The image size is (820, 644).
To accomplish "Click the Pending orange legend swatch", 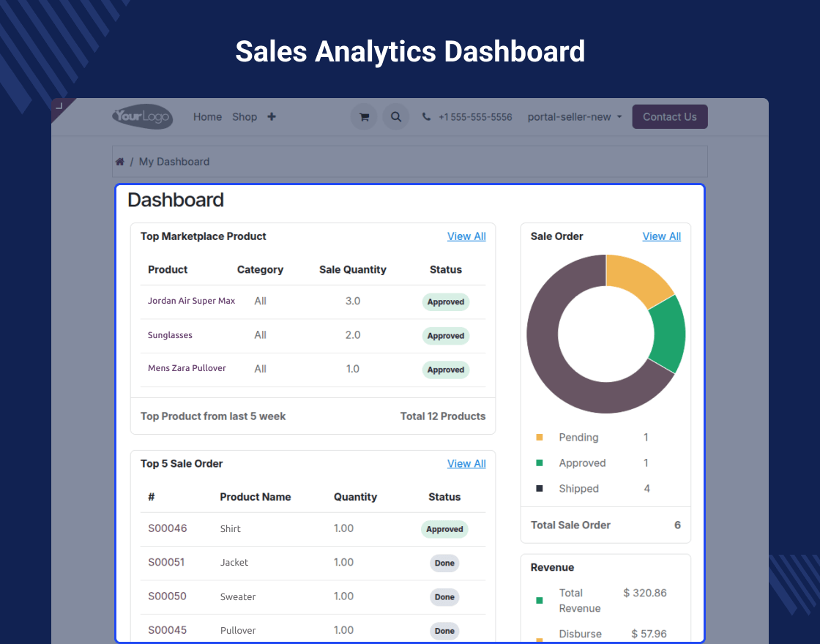I will [540, 437].
